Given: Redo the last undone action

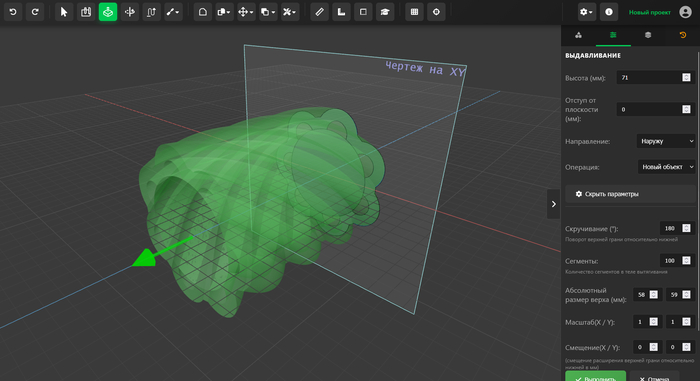Looking at the screenshot, I should (35, 12).
